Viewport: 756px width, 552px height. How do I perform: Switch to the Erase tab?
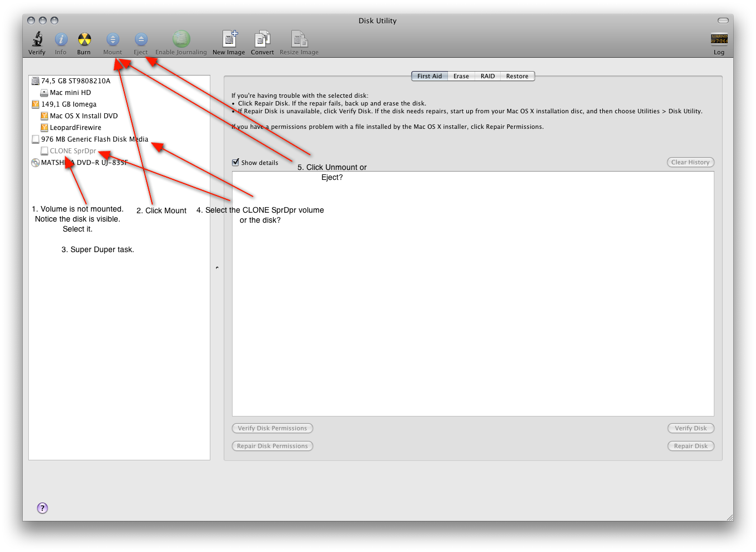[x=461, y=76]
